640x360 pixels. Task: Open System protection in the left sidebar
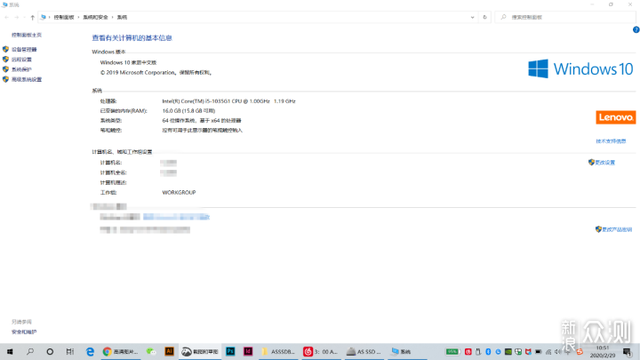click(21, 69)
